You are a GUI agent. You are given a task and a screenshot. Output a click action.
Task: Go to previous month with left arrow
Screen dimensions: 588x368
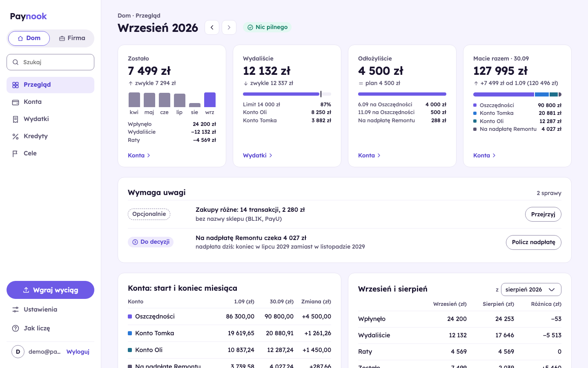coord(212,27)
